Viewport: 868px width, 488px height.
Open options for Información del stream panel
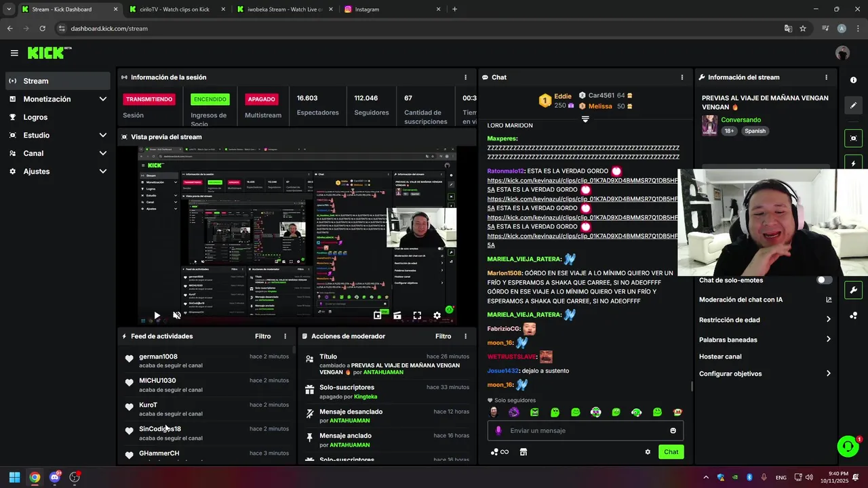(x=826, y=77)
